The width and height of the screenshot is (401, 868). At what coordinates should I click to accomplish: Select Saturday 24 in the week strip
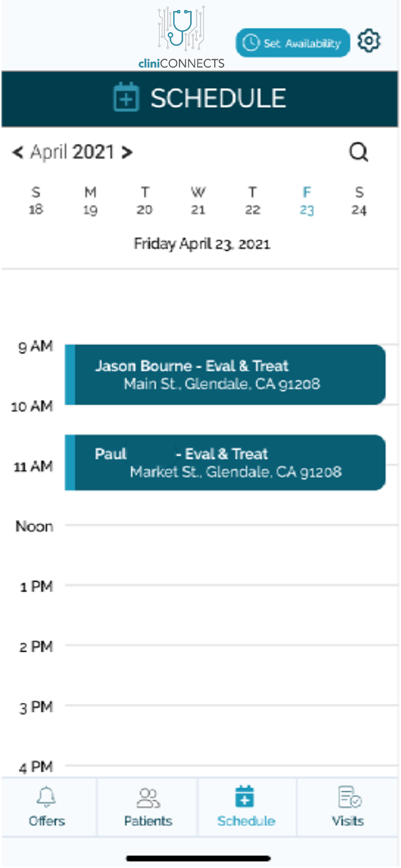pyautogui.click(x=359, y=201)
